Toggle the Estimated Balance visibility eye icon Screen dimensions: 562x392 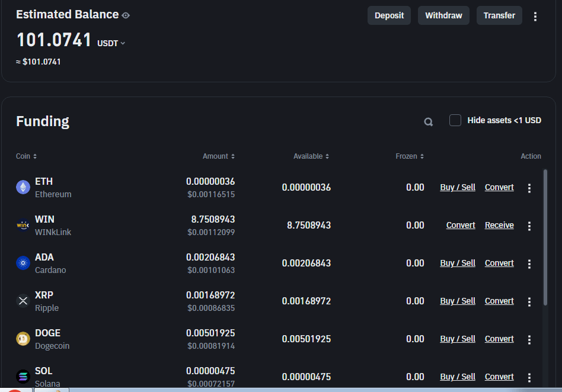126,15
